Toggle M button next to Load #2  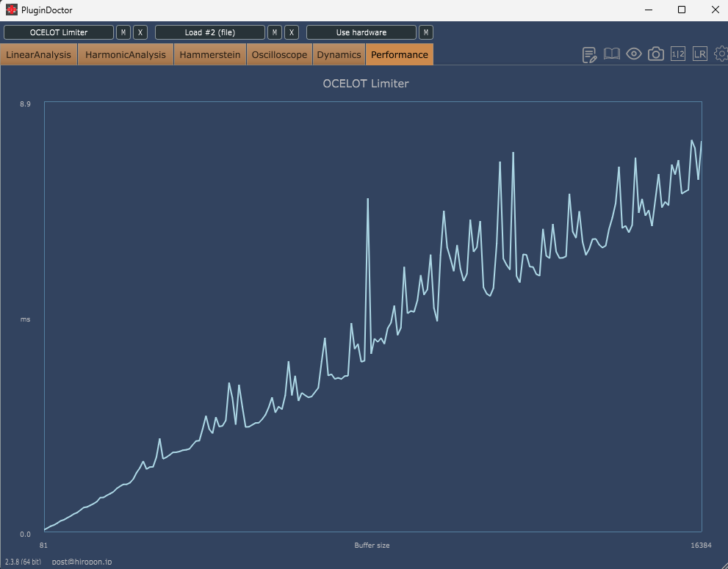(x=275, y=32)
